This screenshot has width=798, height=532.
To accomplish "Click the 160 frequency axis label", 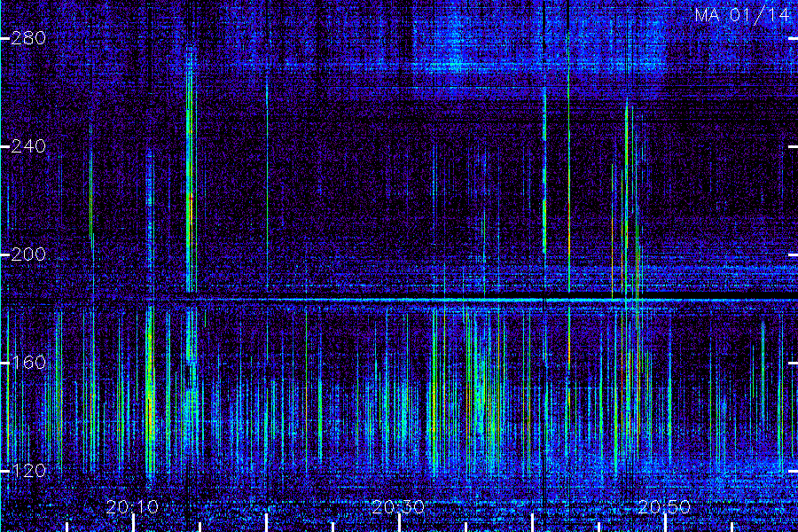I will click(28, 363).
